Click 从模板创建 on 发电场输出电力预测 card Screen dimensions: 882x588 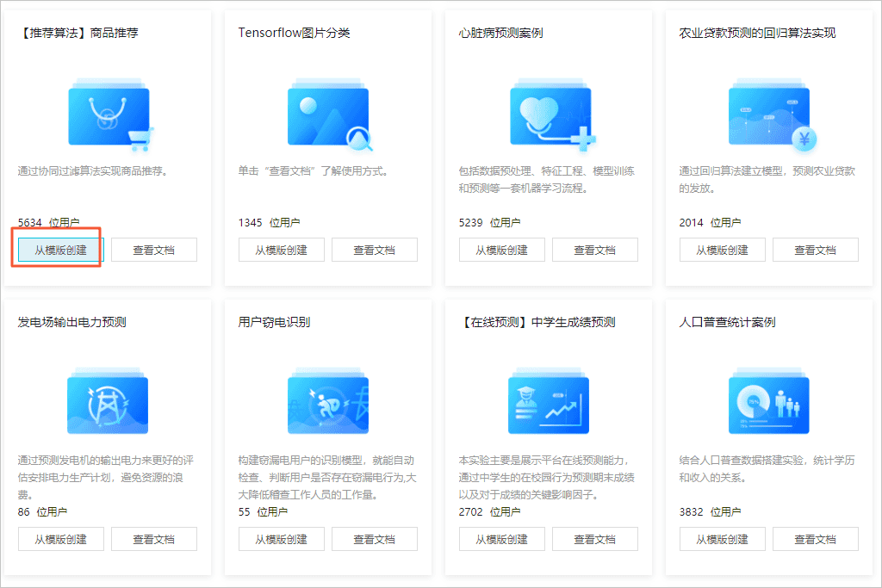pyautogui.click(x=60, y=539)
